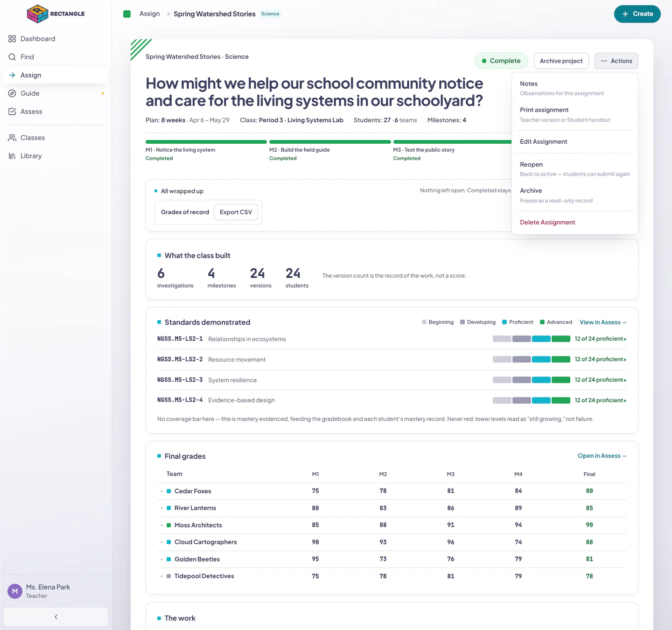The width and height of the screenshot is (672, 630).
Task: Click the Complete status badge
Action: pyautogui.click(x=501, y=61)
